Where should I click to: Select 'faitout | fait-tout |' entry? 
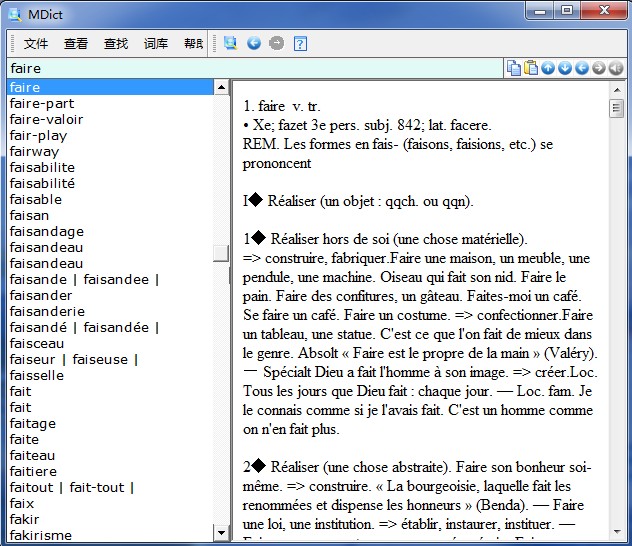click(72, 487)
